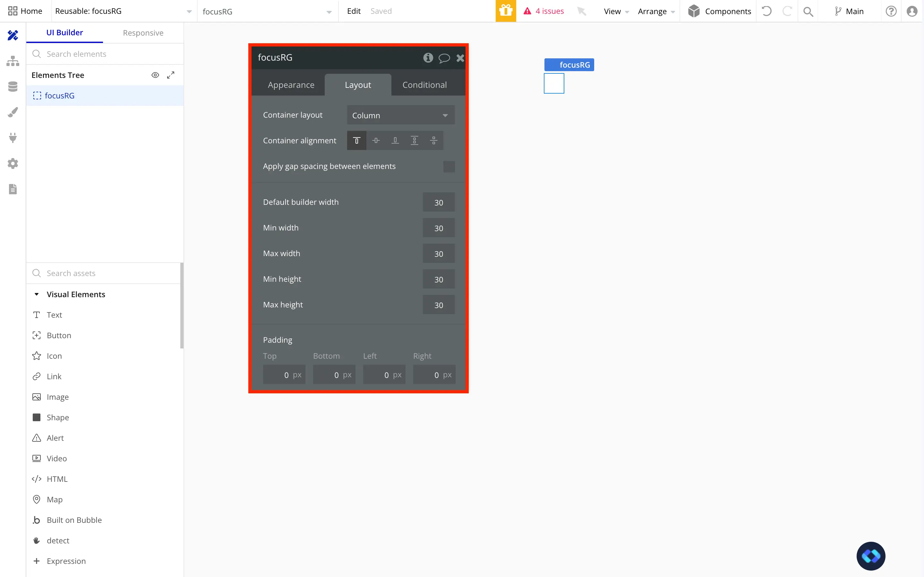Open search using the magnifier icon

click(808, 11)
